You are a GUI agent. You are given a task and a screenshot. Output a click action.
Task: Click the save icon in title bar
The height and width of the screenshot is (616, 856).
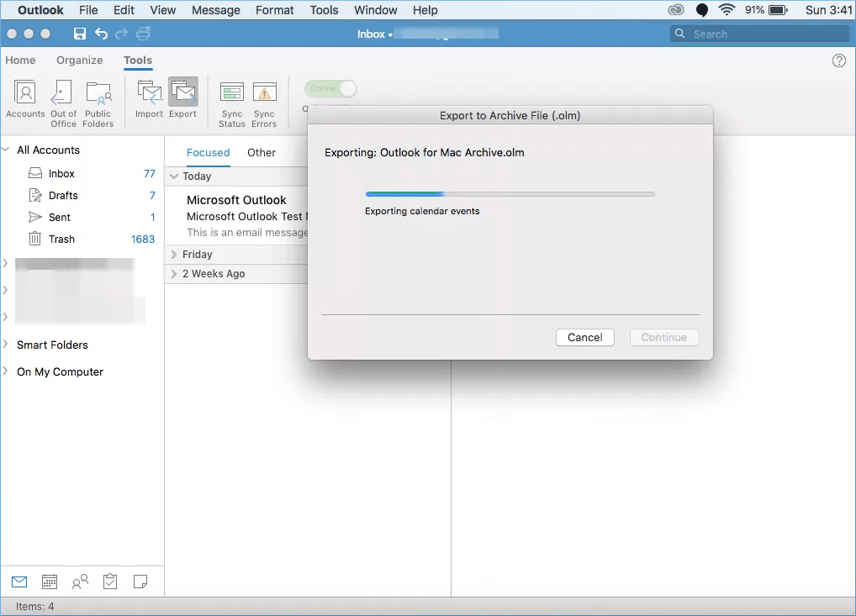click(x=80, y=34)
